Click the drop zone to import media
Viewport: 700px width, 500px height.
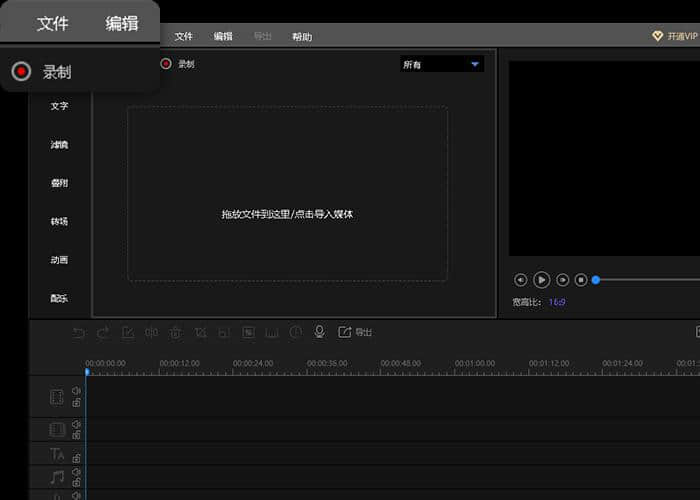click(287, 194)
